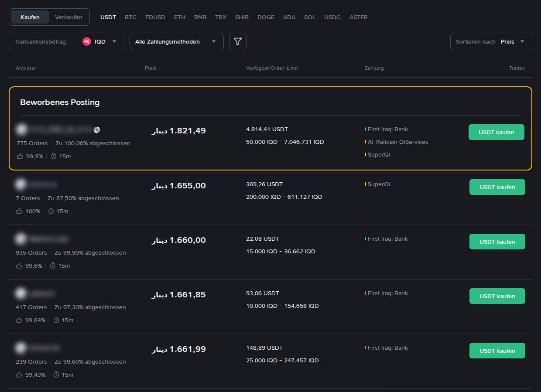
Task: Click limit 200.000 IQD - 611.127 IQD
Action: coord(284,197)
